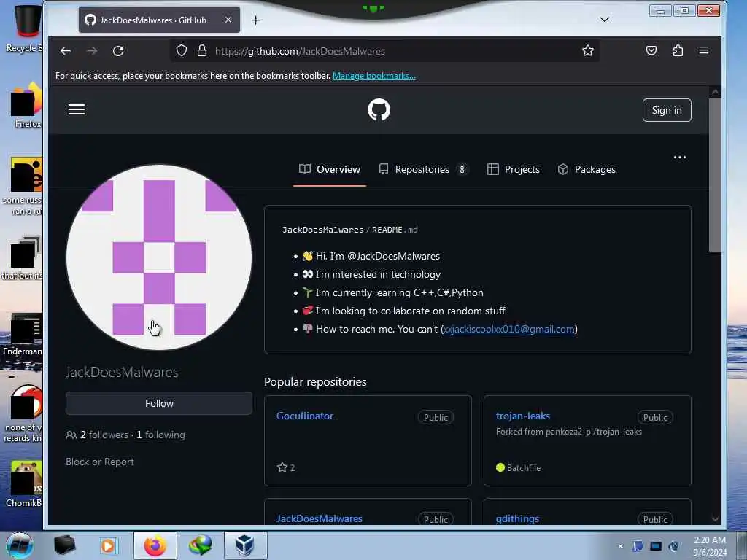
Task: Open the Packages tab
Action: pyautogui.click(x=587, y=169)
